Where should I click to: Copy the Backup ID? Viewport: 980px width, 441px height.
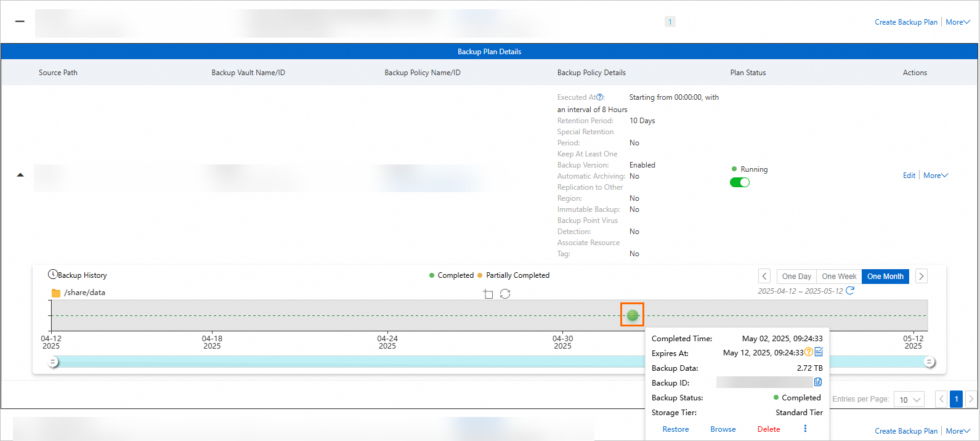818,382
